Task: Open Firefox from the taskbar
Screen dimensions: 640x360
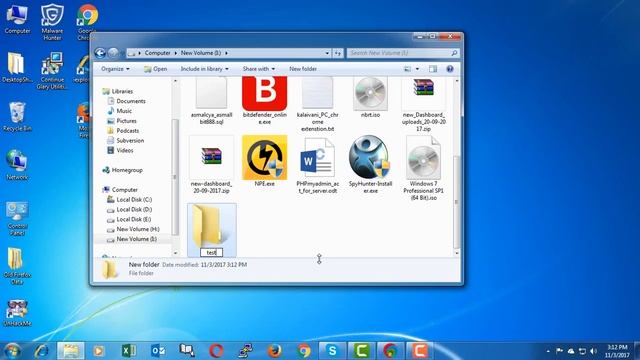Action: tap(274, 351)
